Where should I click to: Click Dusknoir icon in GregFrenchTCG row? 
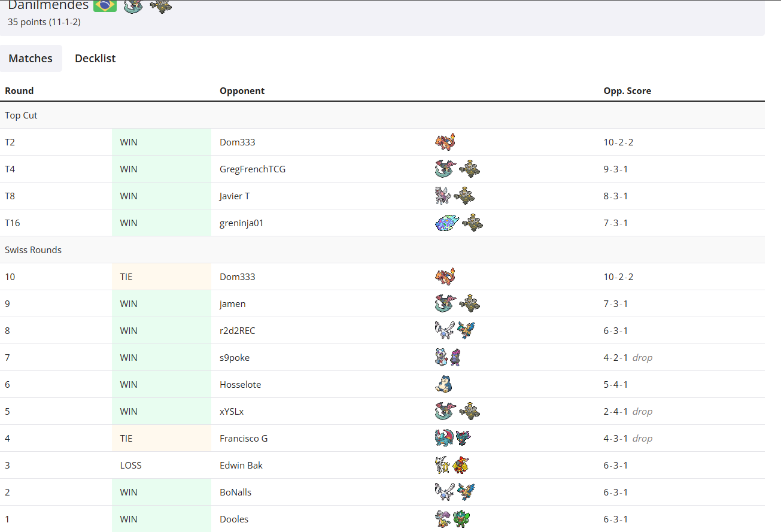click(470, 169)
